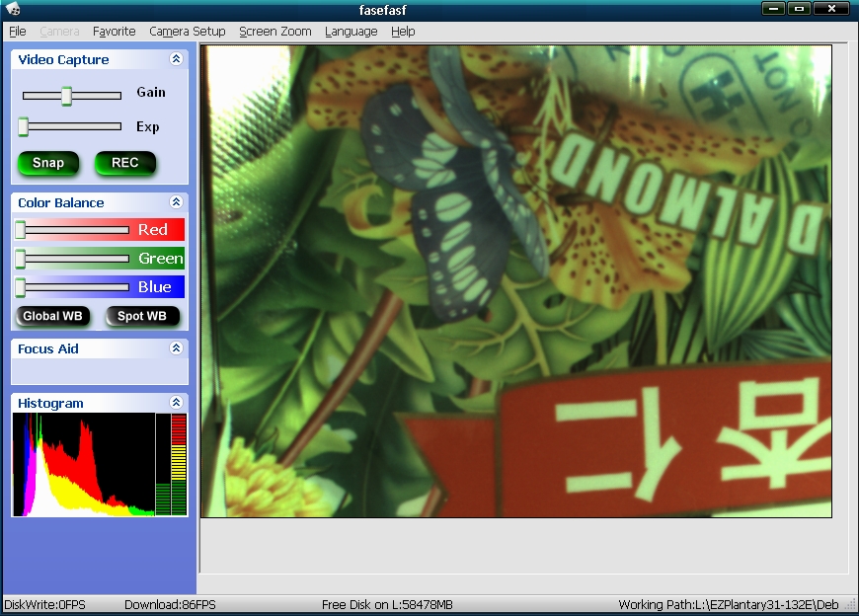Click the Focus Aid panel title

point(48,348)
